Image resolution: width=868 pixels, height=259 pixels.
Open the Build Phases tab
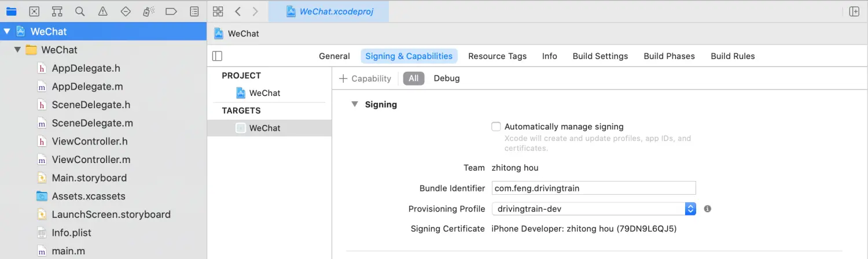(669, 56)
